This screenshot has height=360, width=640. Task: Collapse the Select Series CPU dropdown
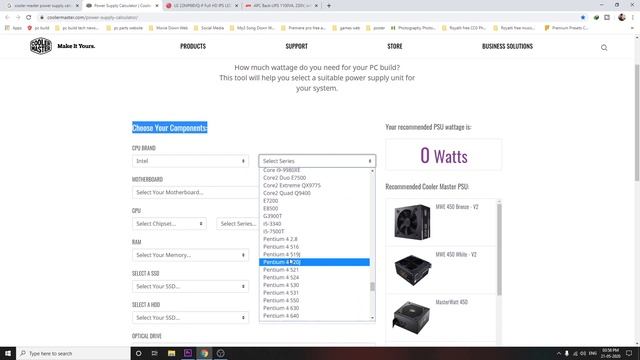click(317, 161)
